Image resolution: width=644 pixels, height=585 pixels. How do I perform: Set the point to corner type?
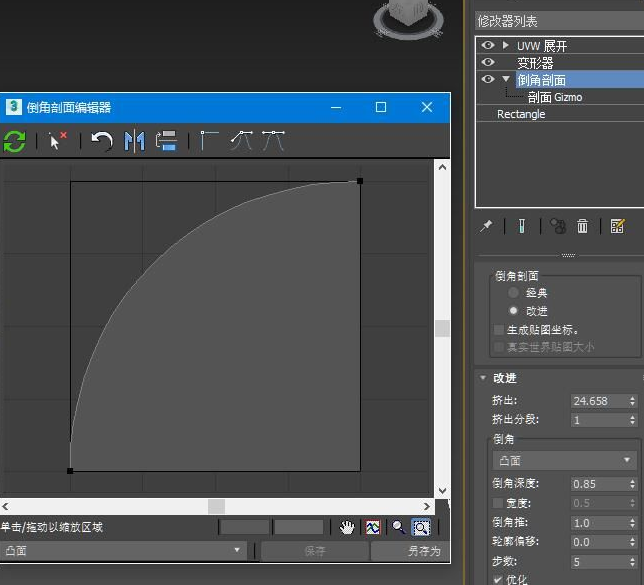(x=209, y=141)
